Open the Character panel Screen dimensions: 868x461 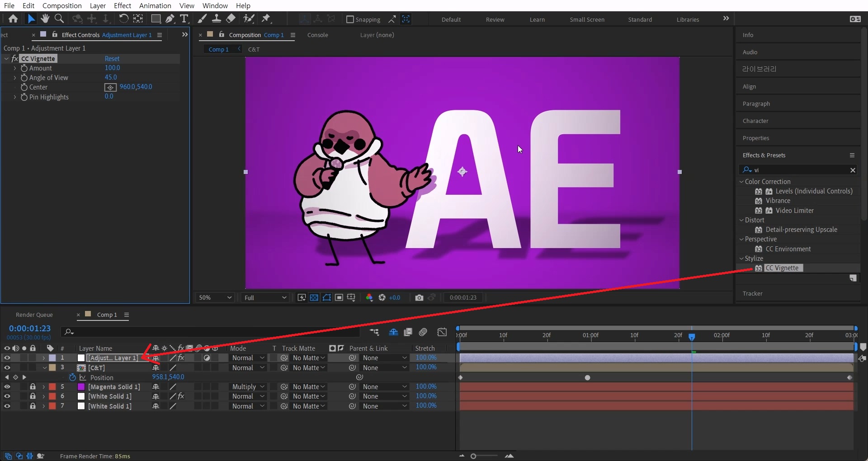pos(755,121)
